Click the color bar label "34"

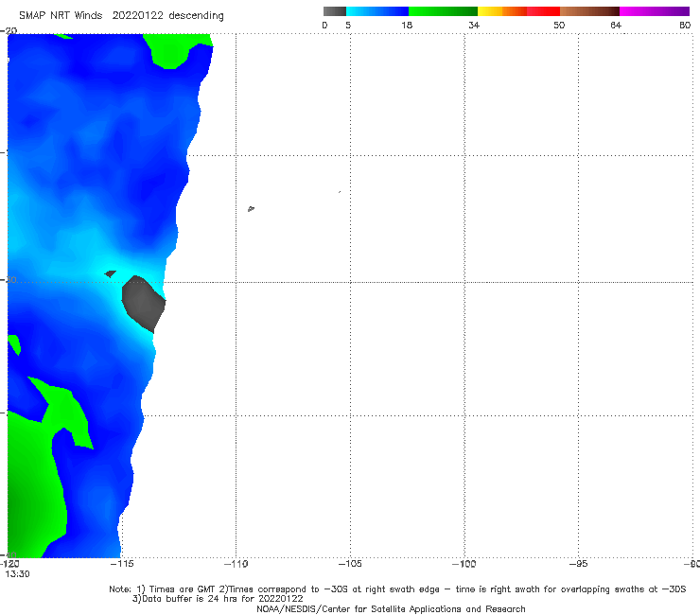(x=474, y=26)
